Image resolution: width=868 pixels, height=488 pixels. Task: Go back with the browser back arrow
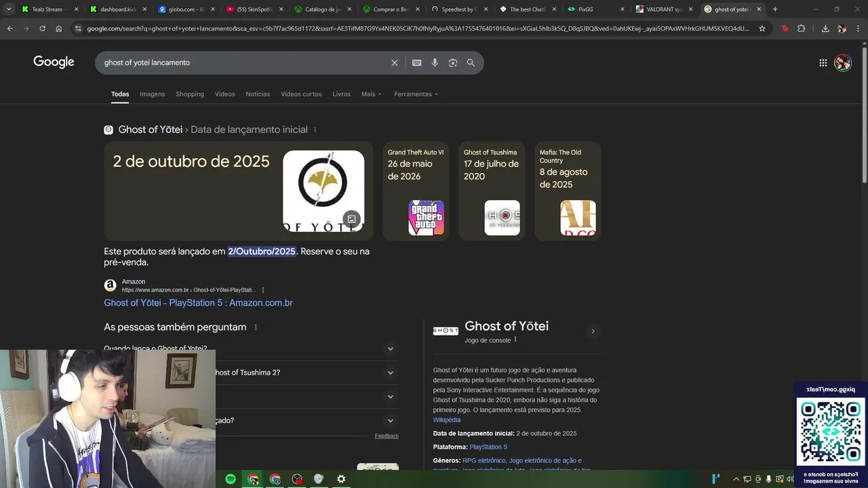(x=10, y=28)
